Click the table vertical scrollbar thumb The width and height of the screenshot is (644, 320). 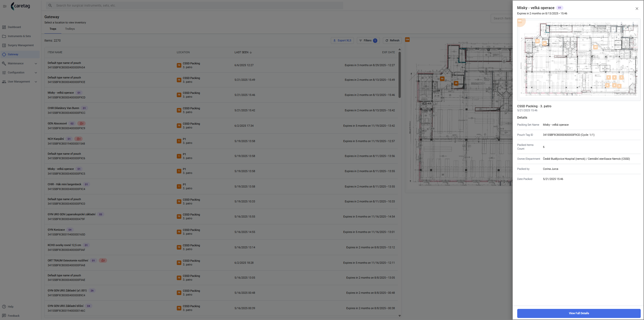[400, 75]
